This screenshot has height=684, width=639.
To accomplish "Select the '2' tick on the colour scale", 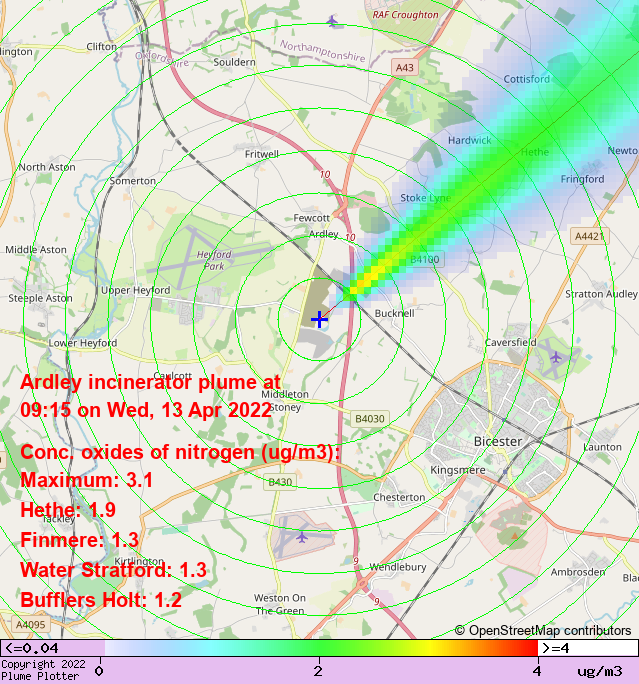I will click(x=318, y=670).
